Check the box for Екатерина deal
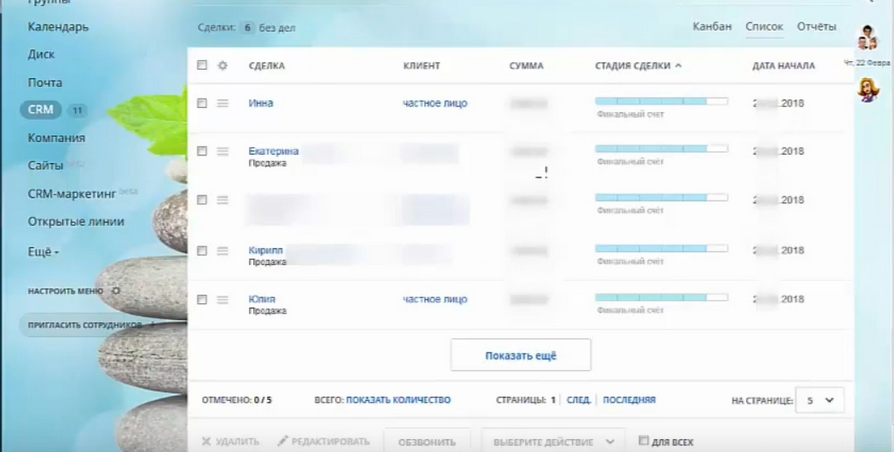This screenshot has width=894, height=452. pyautogui.click(x=202, y=151)
